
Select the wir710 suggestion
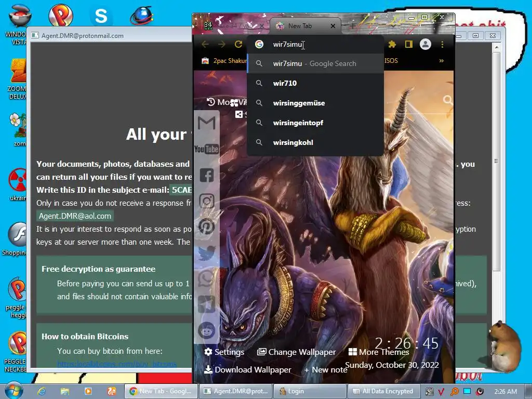coord(315,83)
